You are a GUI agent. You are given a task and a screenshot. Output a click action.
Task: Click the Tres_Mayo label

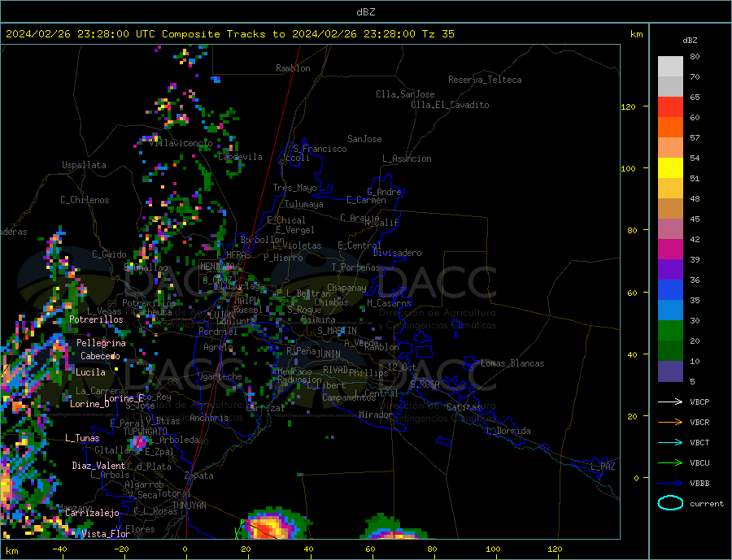pos(294,188)
